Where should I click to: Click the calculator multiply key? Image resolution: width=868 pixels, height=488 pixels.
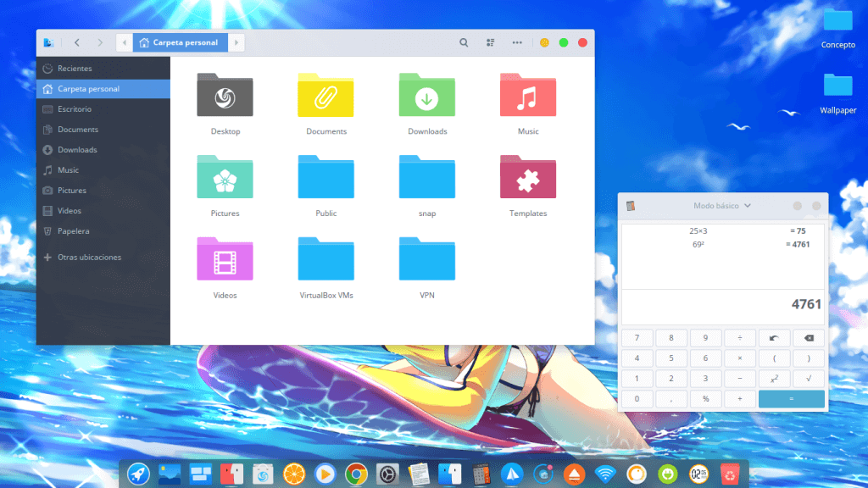(x=739, y=358)
